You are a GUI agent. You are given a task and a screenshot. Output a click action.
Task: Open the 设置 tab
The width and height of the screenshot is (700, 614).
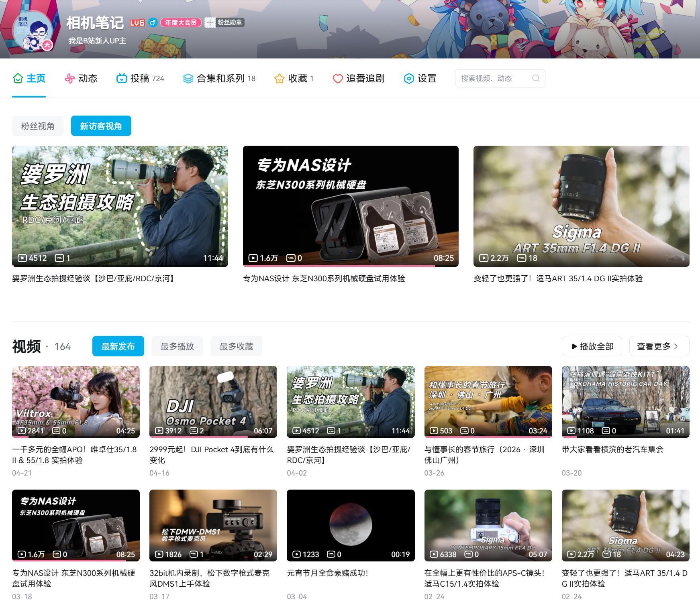click(x=420, y=79)
